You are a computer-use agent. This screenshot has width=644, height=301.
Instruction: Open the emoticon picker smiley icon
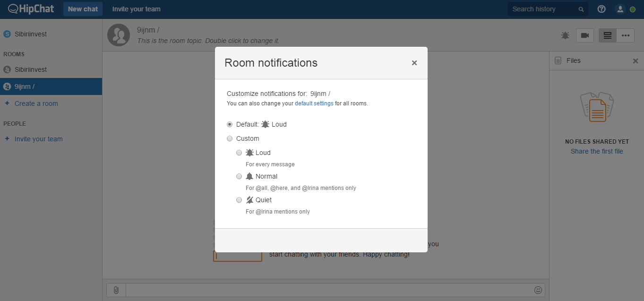(538, 290)
